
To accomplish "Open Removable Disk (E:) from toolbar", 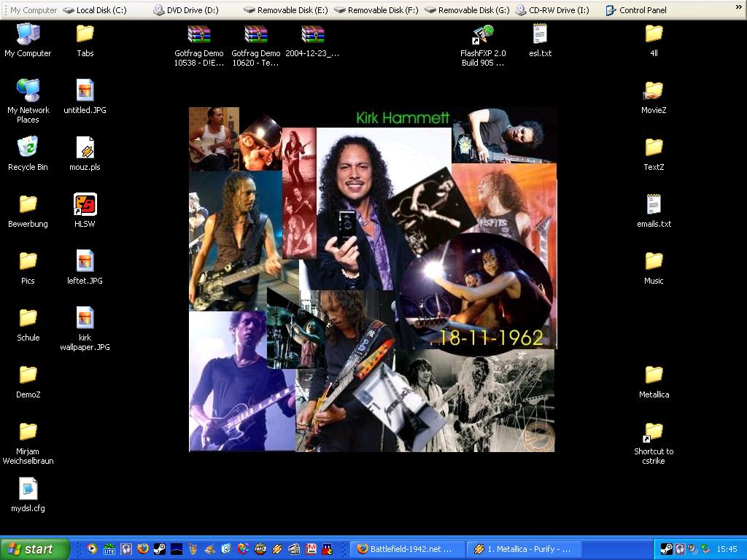I will point(286,10).
